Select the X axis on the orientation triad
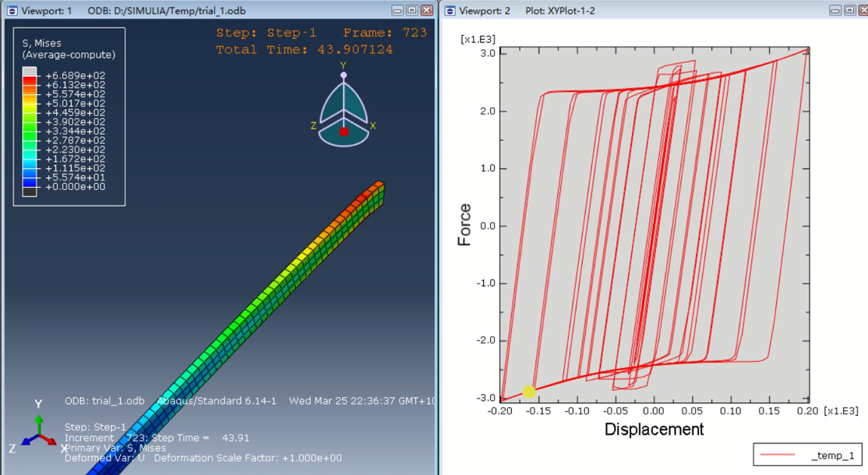 (372, 125)
